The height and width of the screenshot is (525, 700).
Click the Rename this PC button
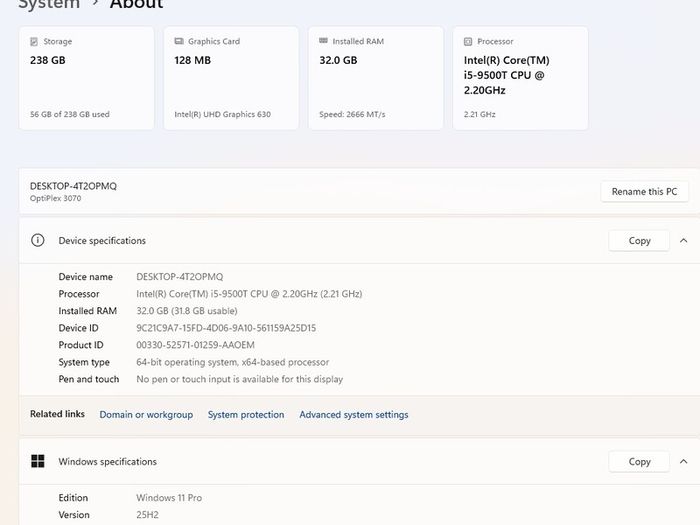point(644,192)
